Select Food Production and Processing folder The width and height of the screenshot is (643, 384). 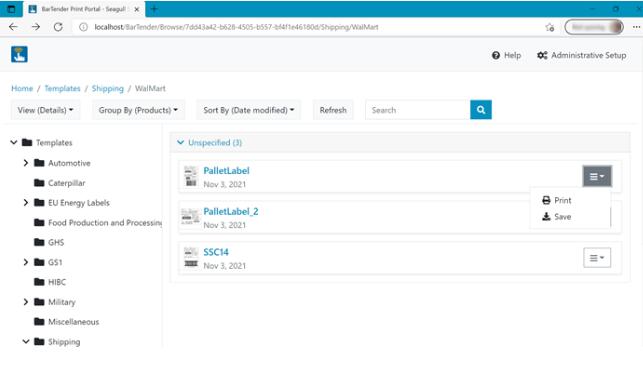98,222
